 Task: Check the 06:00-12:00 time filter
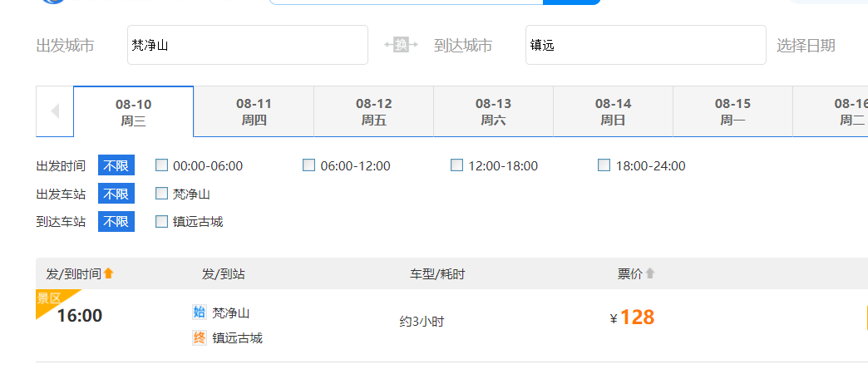309,165
